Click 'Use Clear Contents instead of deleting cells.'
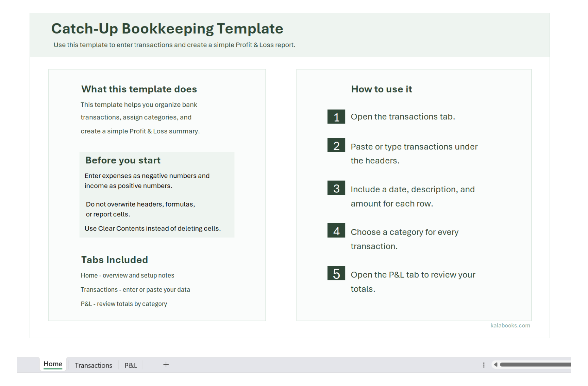The height and width of the screenshot is (386, 588). (152, 228)
